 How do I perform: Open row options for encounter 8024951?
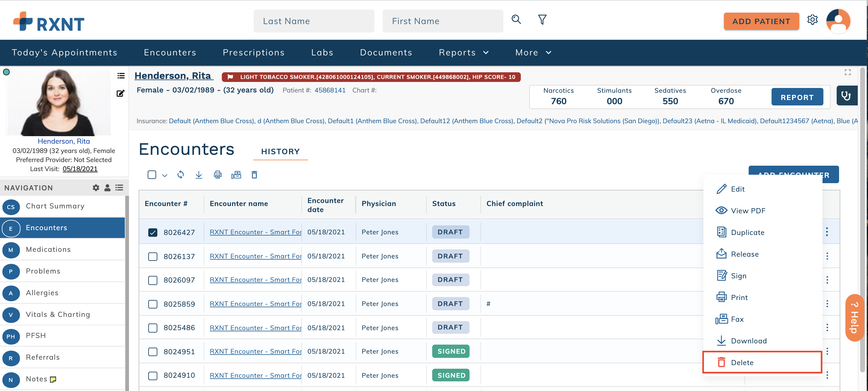[x=827, y=351]
